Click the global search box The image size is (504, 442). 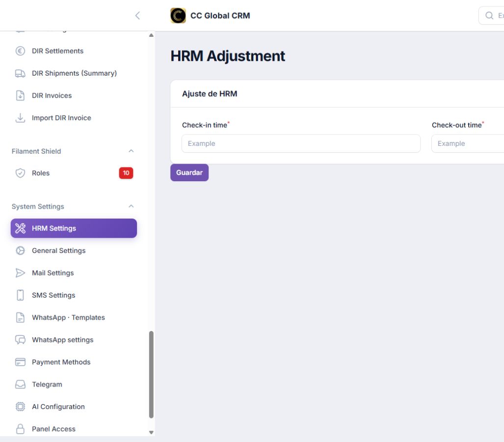[x=491, y=15]
